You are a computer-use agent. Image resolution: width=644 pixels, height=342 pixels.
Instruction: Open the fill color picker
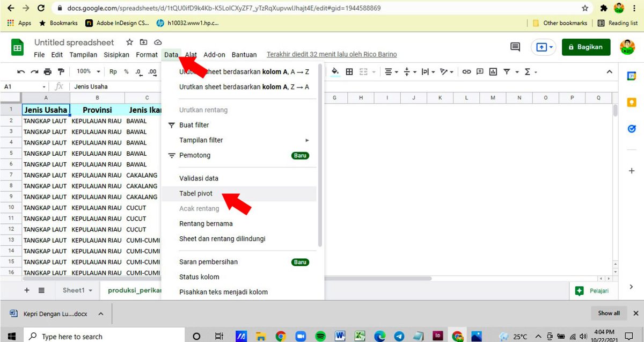point(335,71)
